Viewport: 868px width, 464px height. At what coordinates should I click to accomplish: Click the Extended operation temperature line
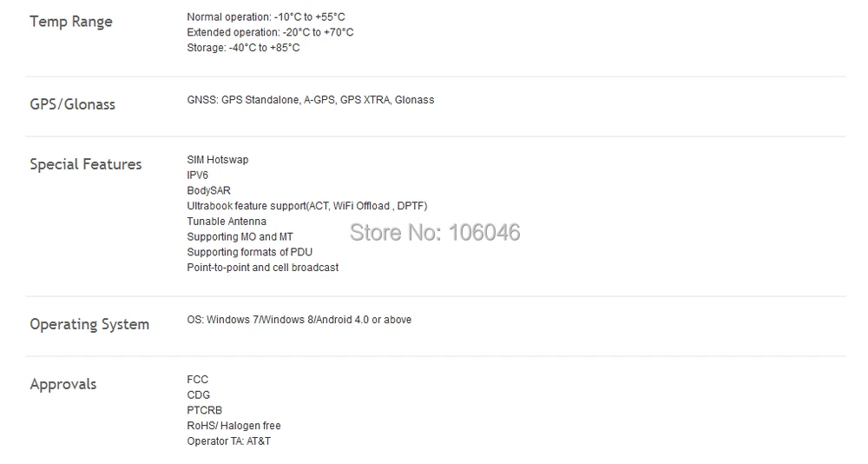tap(270, 33)
